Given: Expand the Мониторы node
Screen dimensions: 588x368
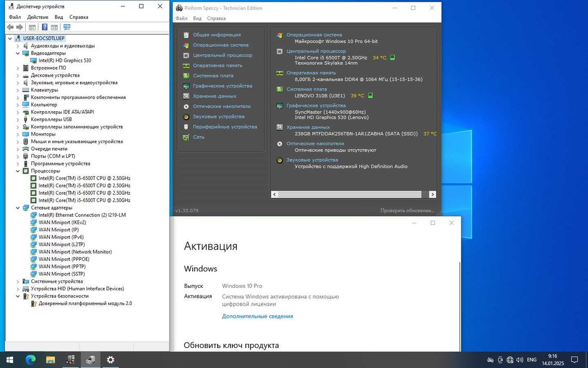Looking at the screenshot, I should [x=18, y=134].
